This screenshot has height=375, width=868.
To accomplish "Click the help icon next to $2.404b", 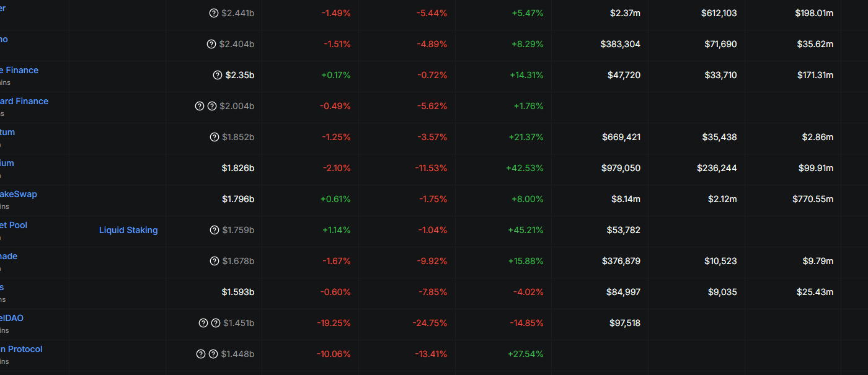I will point(211,44).
